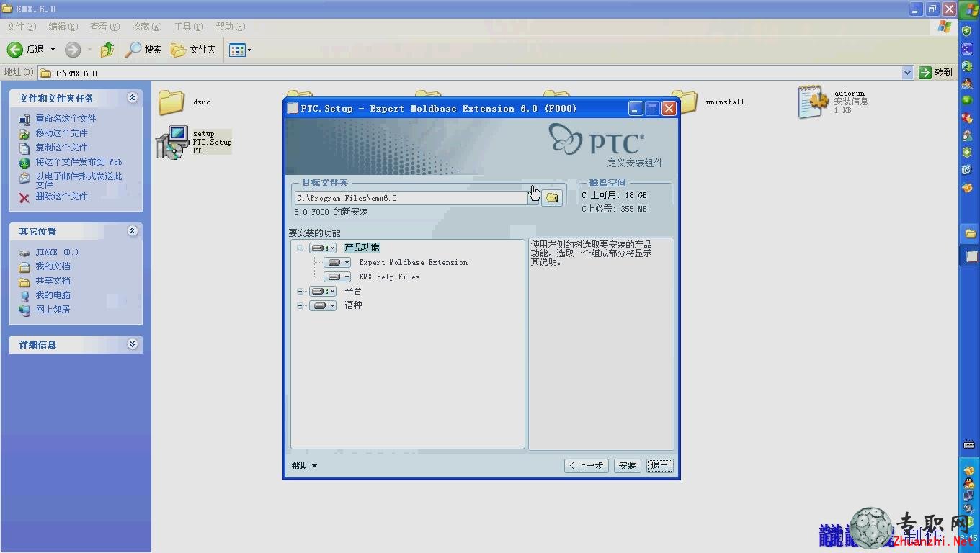Screen dimensions: 980x553
Task: Click the 转到 go button
Action: click(936, 73)
